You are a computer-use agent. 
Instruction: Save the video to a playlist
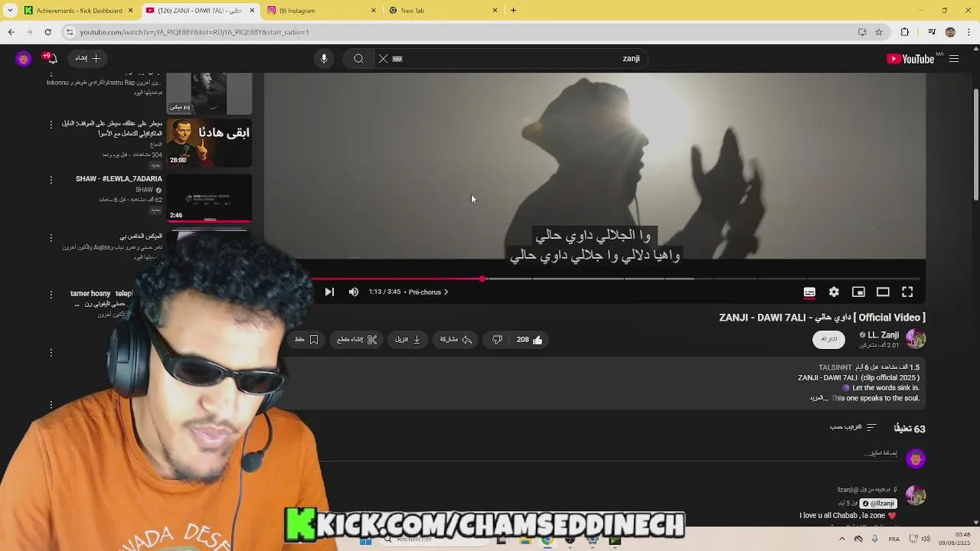tap(307, 340)
